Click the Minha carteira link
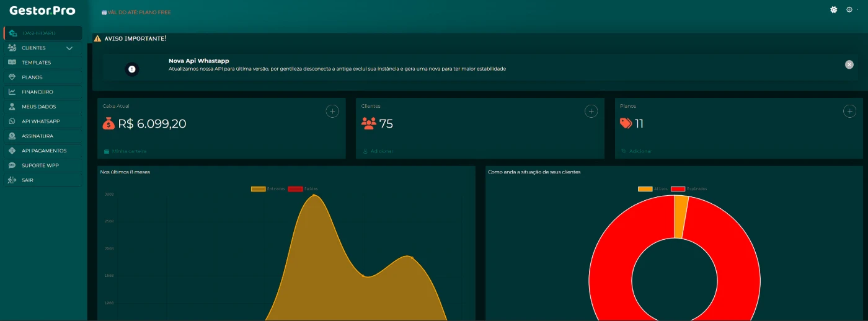This screenshot has width=868, height=321. (x=129, y=151)
